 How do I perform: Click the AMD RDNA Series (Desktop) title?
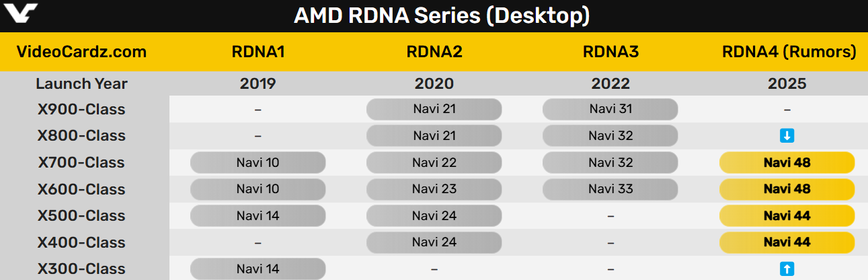pyautogui.click(x=442, y=16)
